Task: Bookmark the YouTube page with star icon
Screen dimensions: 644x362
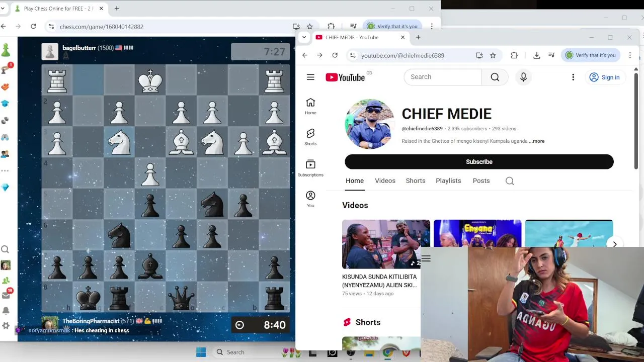Action: click(493, 55)
